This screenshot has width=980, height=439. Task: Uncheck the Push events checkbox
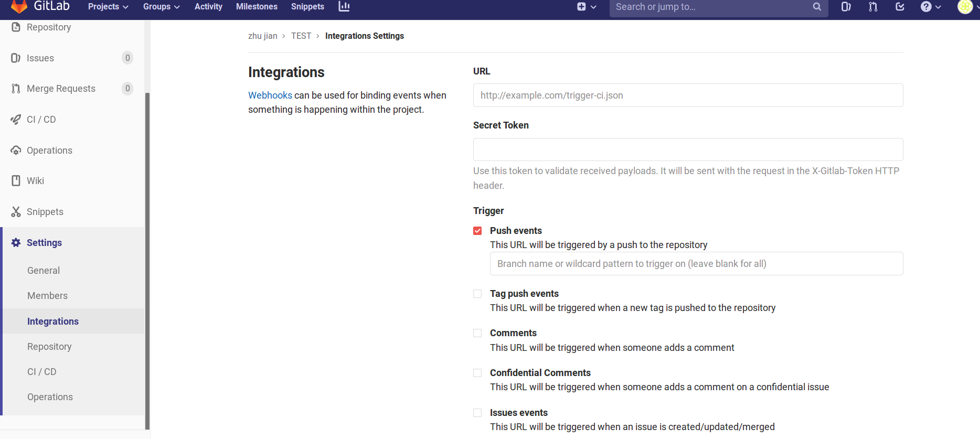pyautogui.click(x=477, y=231)
